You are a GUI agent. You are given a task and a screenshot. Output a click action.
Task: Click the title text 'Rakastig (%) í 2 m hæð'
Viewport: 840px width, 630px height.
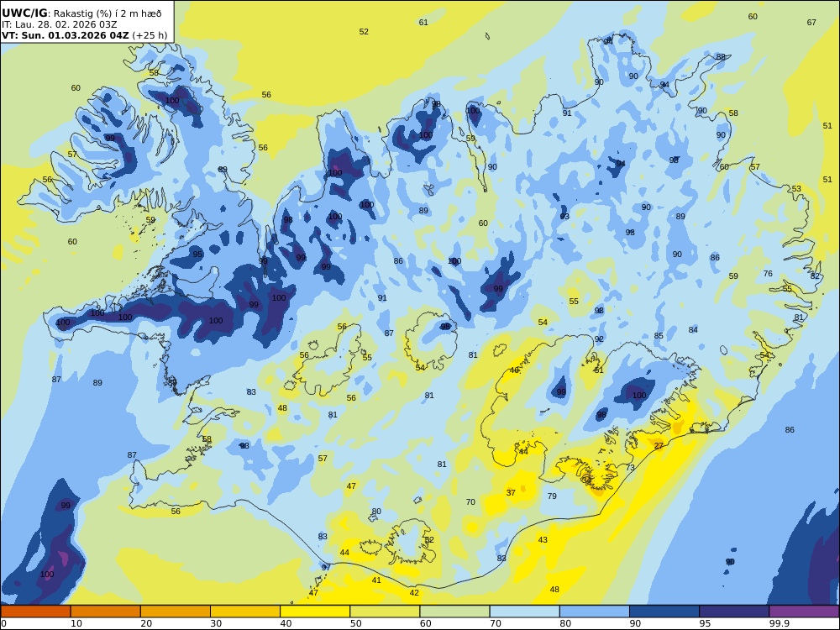point(108,14)
